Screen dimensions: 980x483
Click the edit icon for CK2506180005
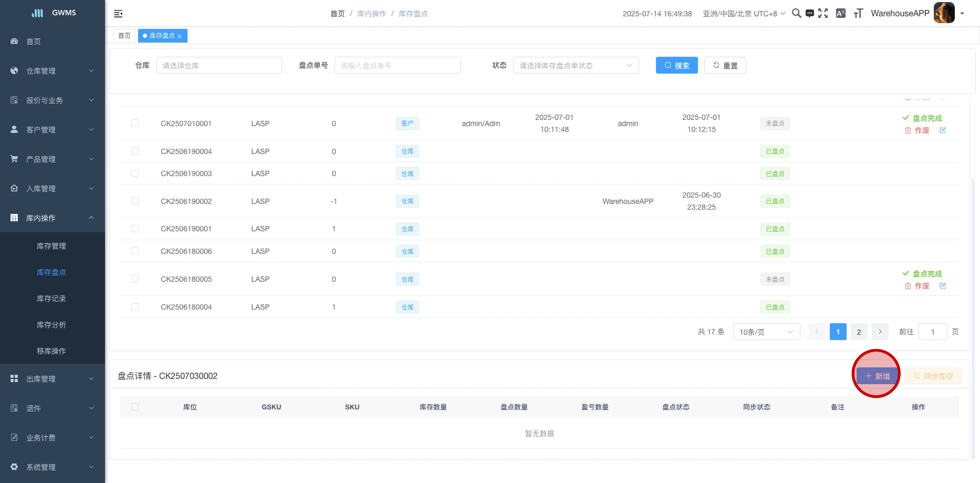[943, 286]
